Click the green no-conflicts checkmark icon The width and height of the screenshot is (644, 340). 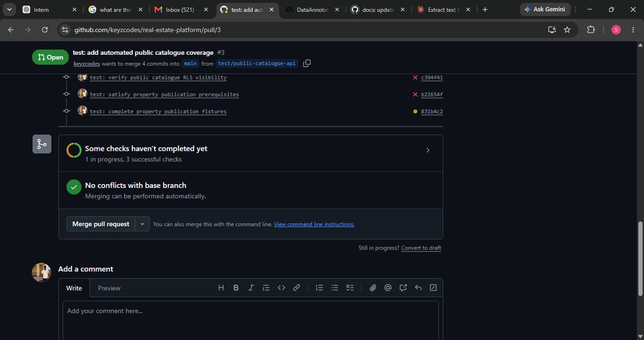tap(74, 187)
